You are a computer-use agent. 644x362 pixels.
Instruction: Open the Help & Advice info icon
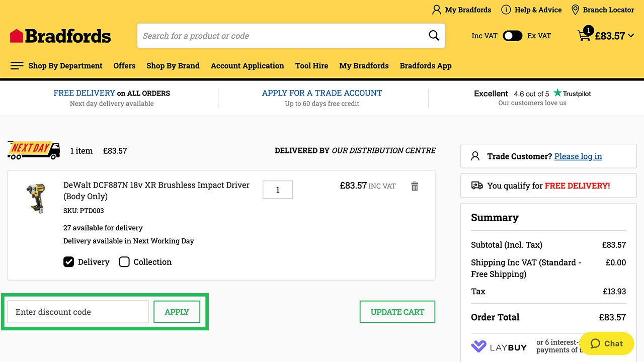coord(506,10)
